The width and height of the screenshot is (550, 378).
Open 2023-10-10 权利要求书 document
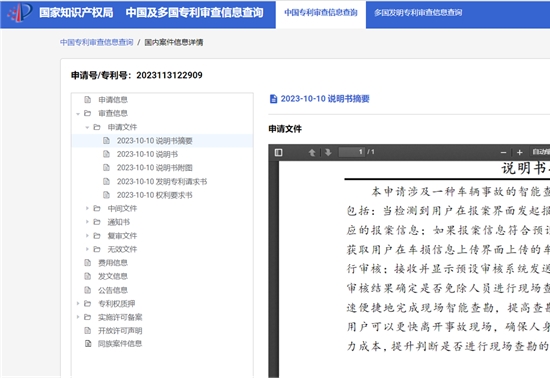click(x=154, y=195)
